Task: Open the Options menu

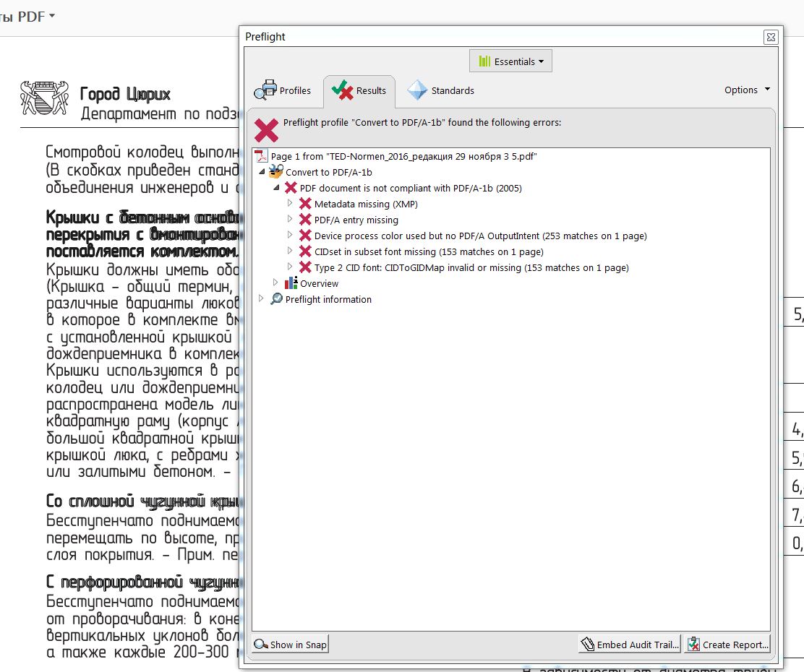Action: click(747, 90)
